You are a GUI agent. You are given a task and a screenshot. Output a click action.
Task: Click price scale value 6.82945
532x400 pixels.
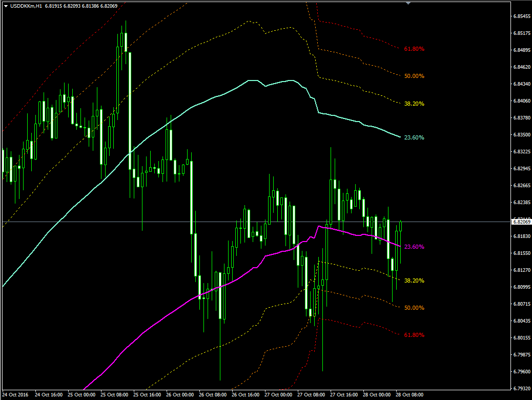coord(522,168)
